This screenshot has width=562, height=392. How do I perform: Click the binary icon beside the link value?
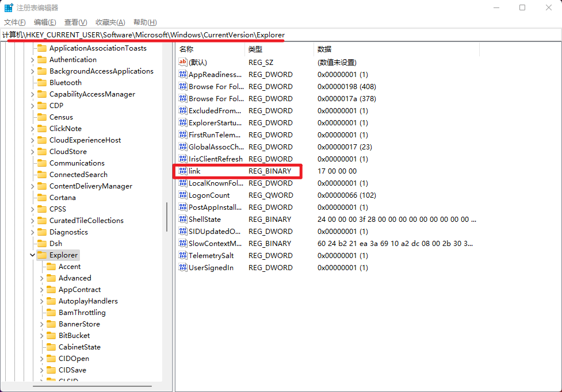[183, 171]
